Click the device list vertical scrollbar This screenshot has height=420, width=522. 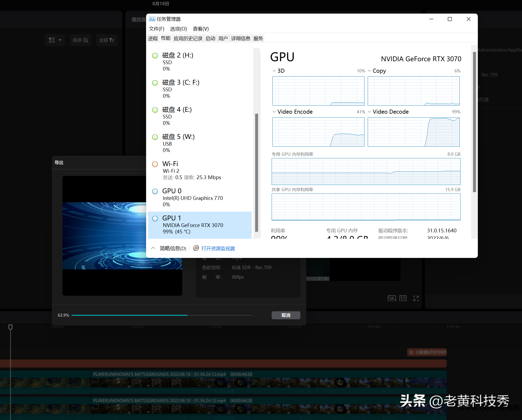pyautogui.click(x=257, y=172)
